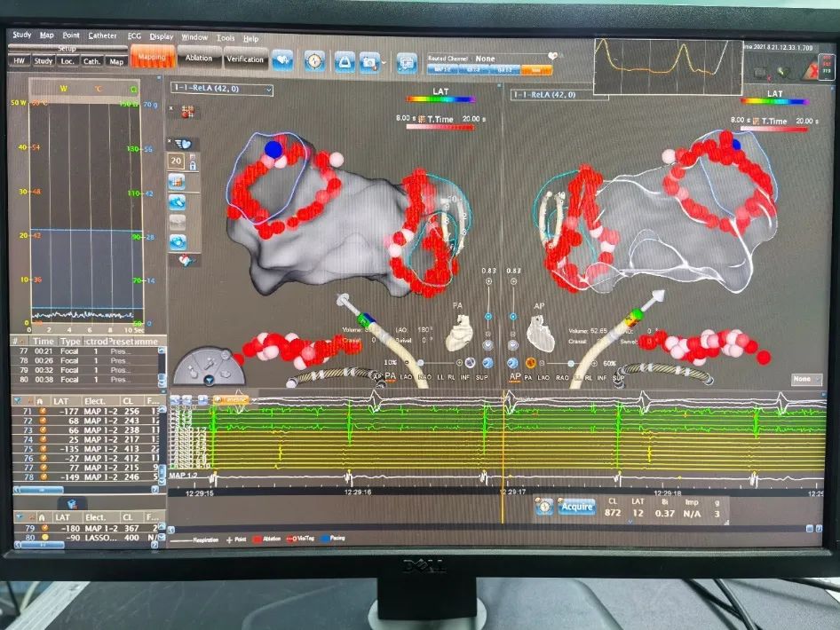Open the Tools menu
Screen dimensions: 840x630
pyautogui.click(x=226, y=38)
